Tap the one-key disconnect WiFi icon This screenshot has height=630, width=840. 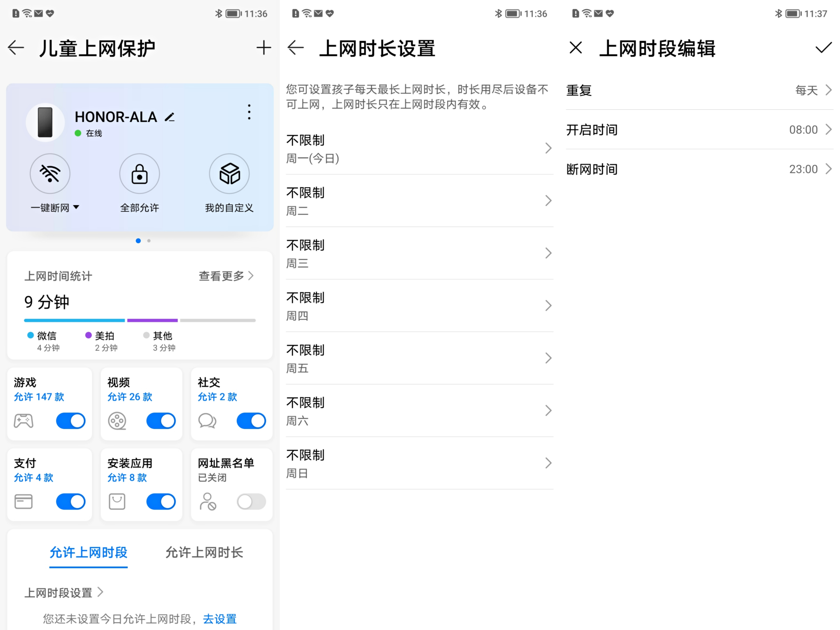pyautogui.click(x=50, y=174)
